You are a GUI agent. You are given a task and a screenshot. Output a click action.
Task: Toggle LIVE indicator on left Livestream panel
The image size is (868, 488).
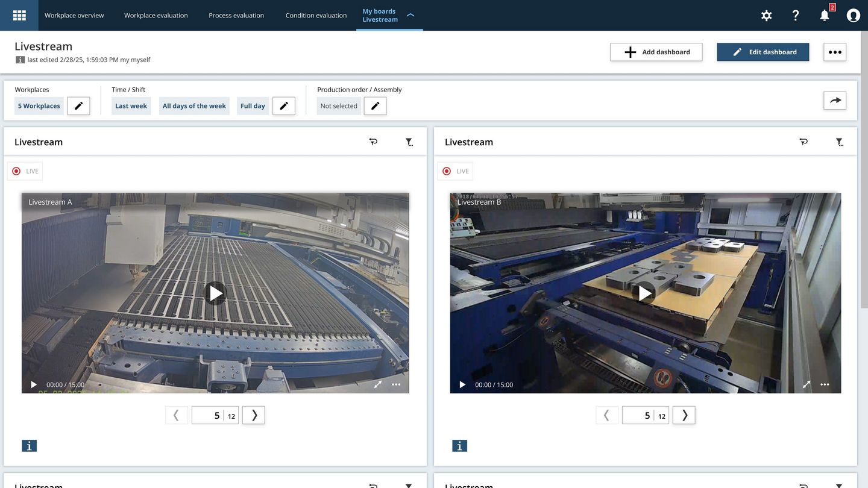25,171
